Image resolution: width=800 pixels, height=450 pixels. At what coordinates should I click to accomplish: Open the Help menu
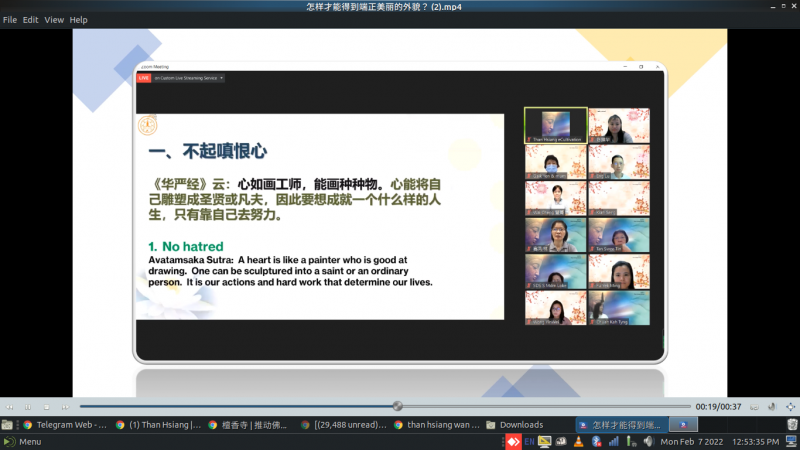pos(78,20)
